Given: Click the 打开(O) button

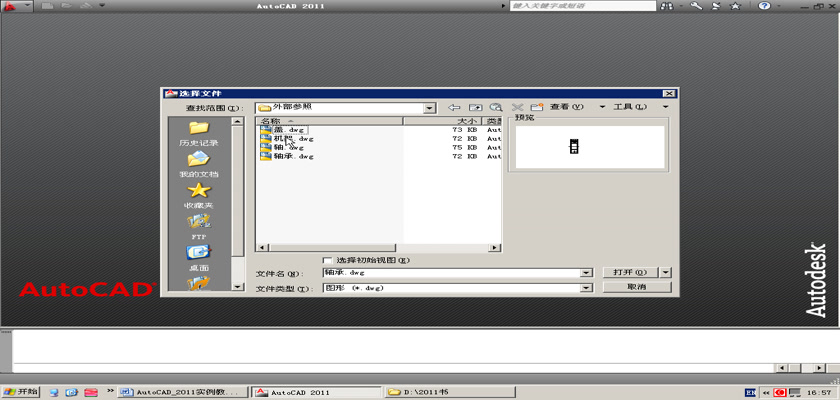Looking at the screenshot, I should click(x=630, y=273).
